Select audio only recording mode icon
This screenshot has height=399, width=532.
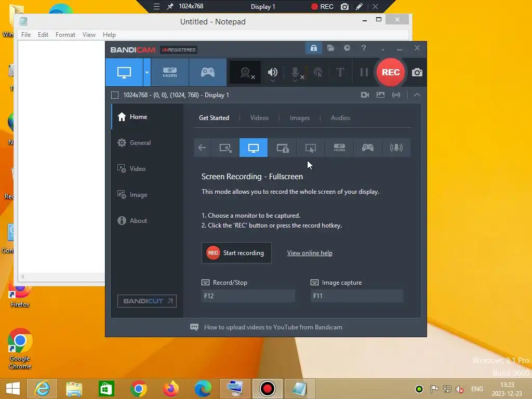(x=396, y=148)
